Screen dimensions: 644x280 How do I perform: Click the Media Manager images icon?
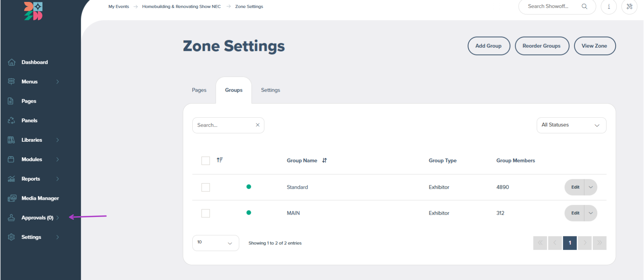12,198
